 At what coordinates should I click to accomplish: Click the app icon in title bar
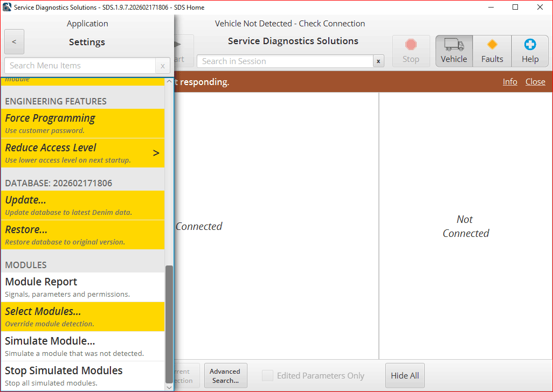7,8
